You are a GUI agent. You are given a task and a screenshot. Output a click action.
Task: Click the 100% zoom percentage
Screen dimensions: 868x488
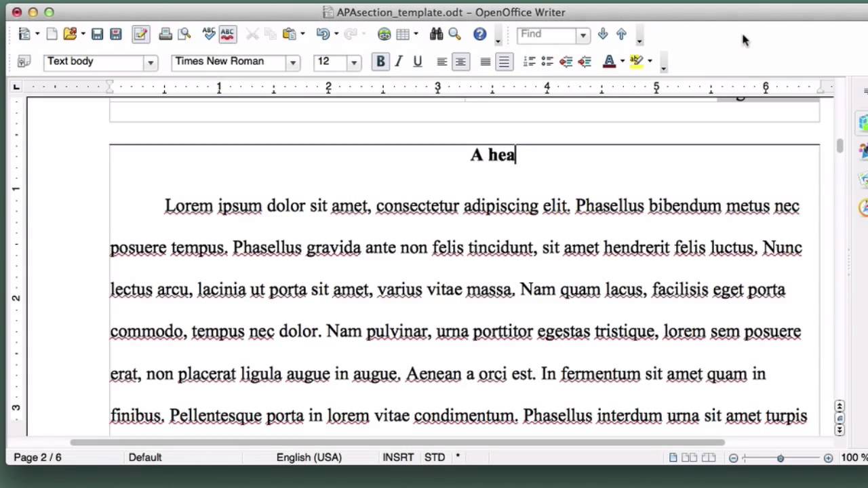(x=854, y=457)
